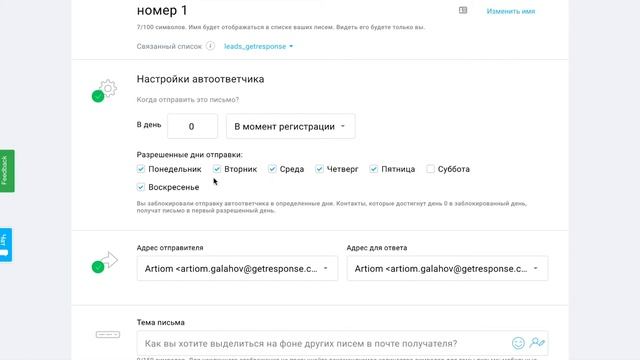Image resolution: width=640 pixels, height=360 pixels.
Task: Disable the Пятница checkbox
Action: (373, 169)
